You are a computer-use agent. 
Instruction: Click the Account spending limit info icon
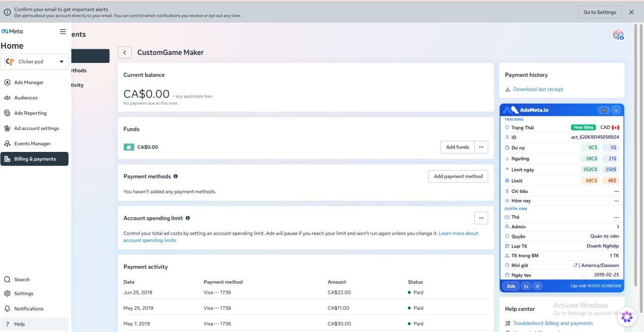click(x=188, y=218)
